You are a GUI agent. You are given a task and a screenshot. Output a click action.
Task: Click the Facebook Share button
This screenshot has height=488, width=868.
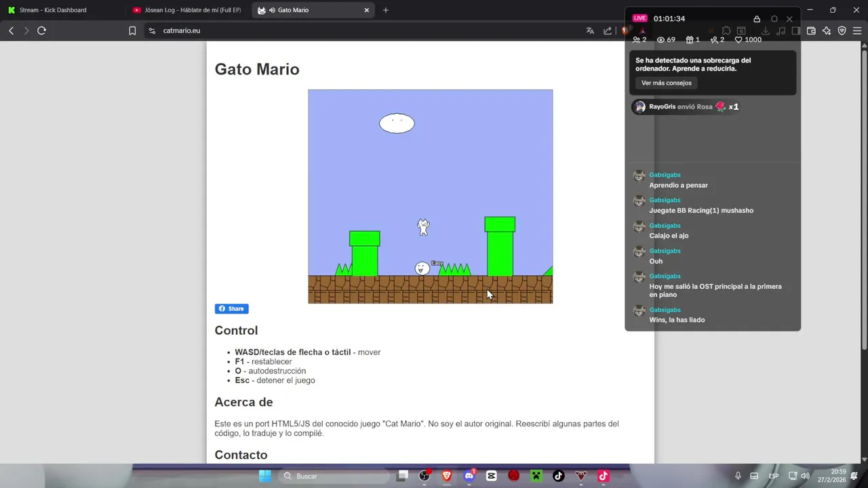232,309
